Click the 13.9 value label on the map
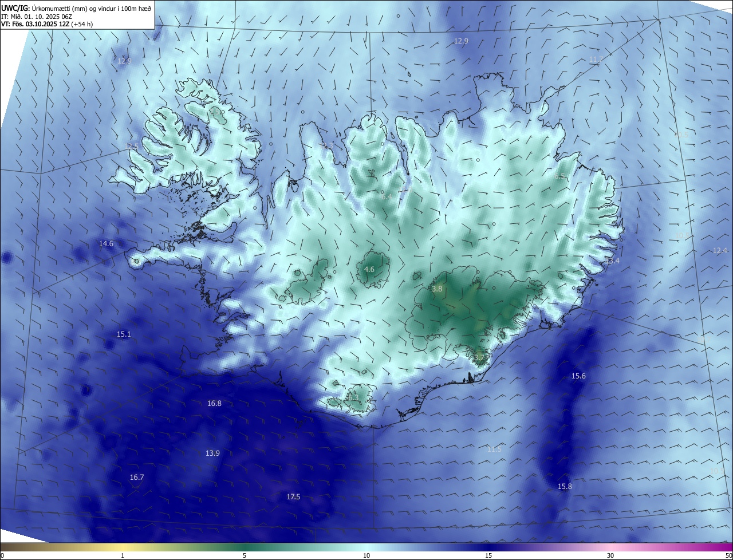 [212, 453]
